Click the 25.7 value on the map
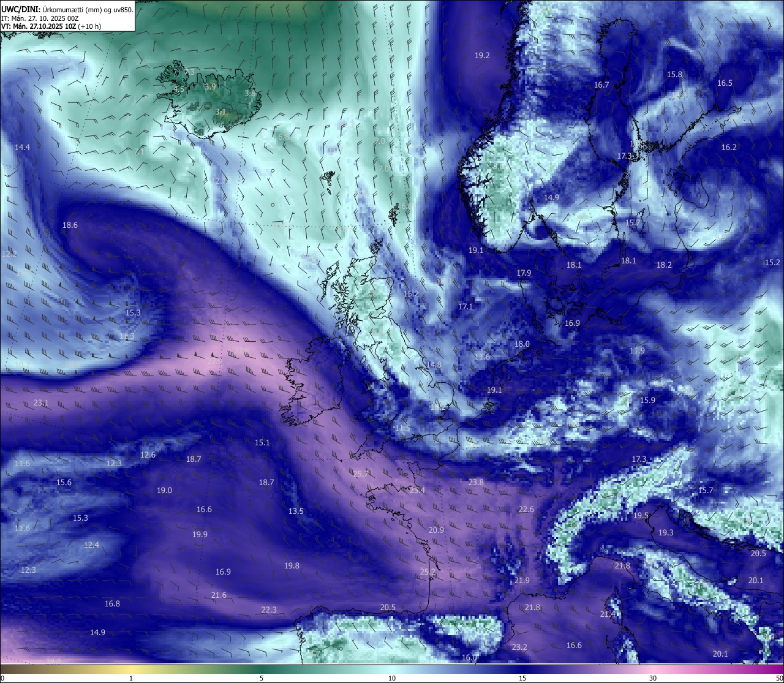Image resolution: width=784 pixels, height=683 pixels. 361,474
